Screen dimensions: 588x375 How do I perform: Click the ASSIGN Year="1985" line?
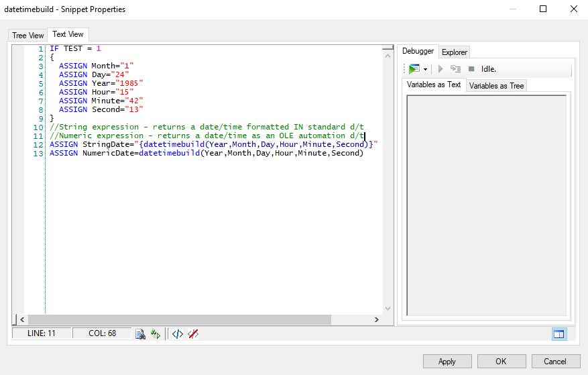click(101, 83)
